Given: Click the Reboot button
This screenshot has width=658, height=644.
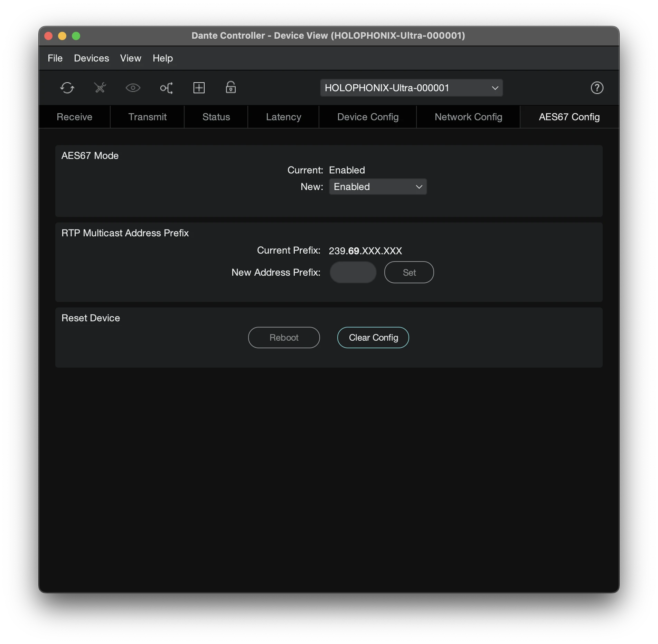Looking at the screenshot, I should pos(284,338).
